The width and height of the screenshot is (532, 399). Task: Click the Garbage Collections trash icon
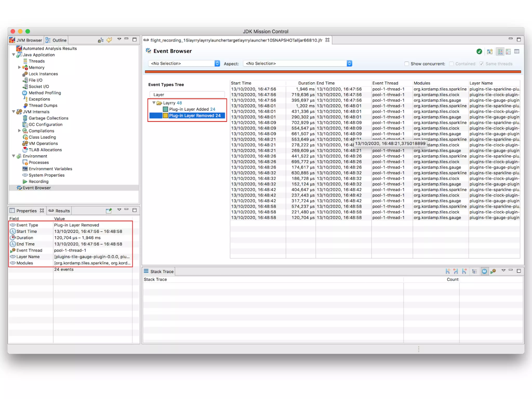(x=25, y=118)
